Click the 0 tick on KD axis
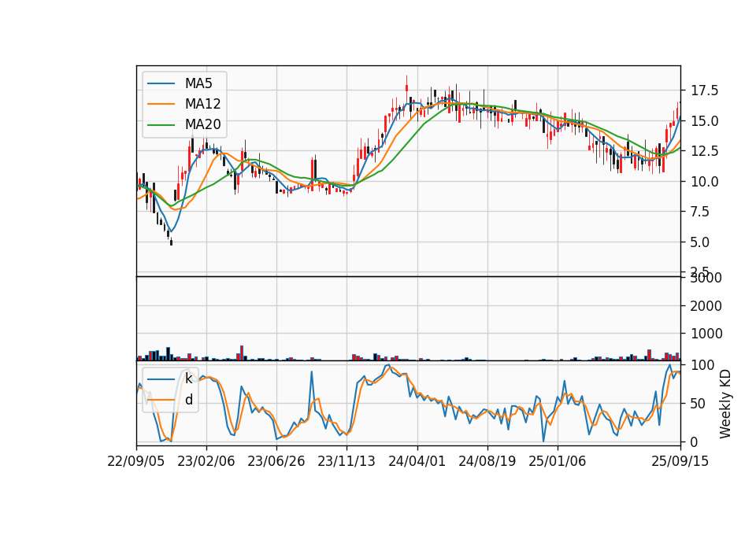Image resolution: width=756 pixels, height=543 pixels. coord(695,441)
